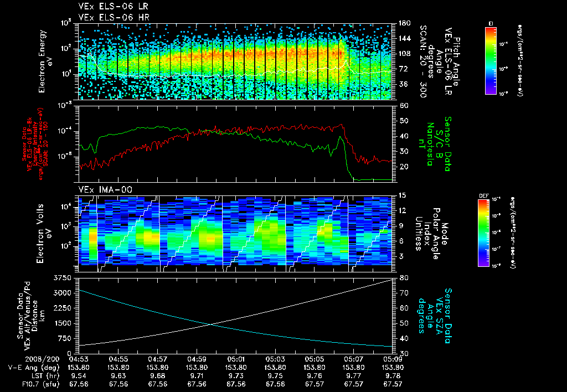Click the '05:03' time tick label
The image size is (567, 392).
tap(275, 359)
